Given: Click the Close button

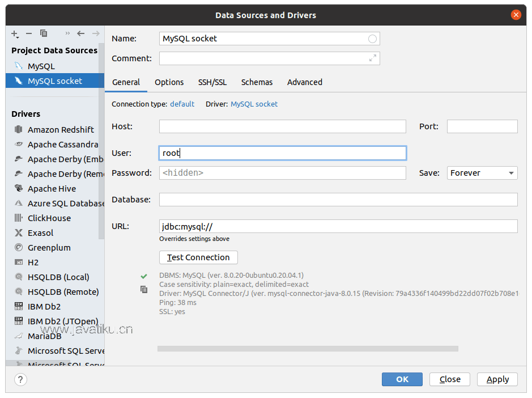Looking at the screenshot, I should tap(449, 379).
